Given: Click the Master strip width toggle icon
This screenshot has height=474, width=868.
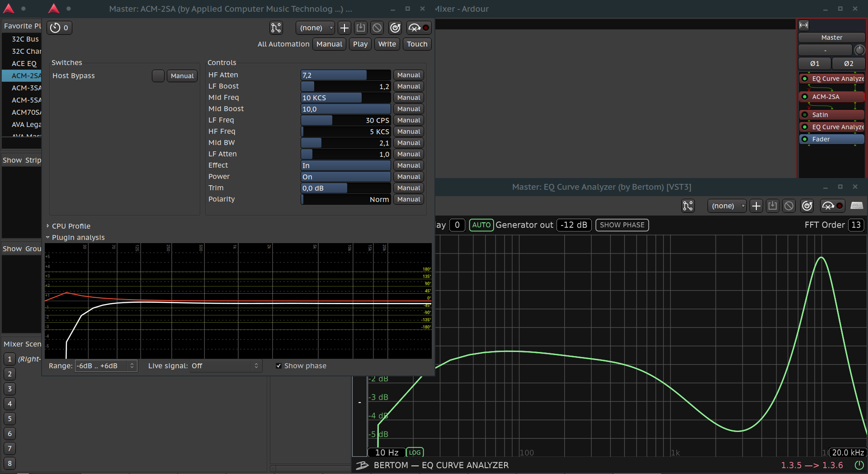Looking at the screenshot, I should click(804, 25).
